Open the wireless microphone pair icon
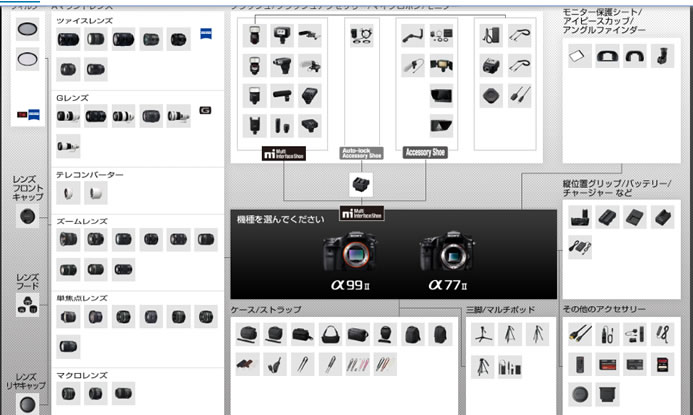This screenshot has width=693, height=415. (282, 126)
